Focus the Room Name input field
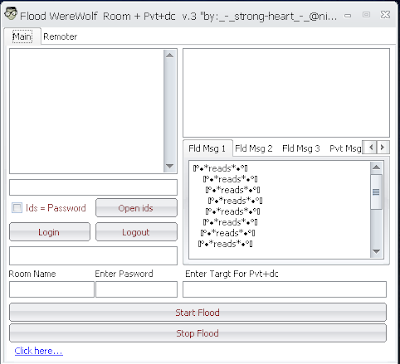 pyautogui.click(x=52, y=289)
